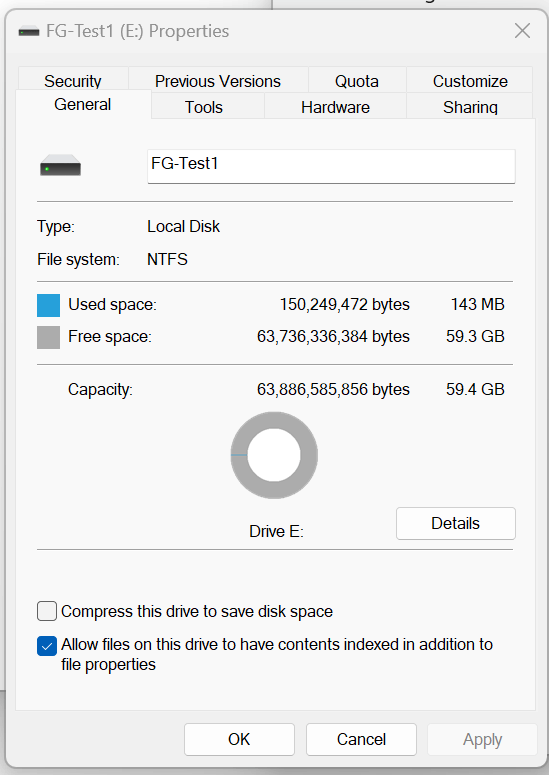Click the drive icon in the title bar
Viewport: 549px width, 775px height.
[x=29, y=32]
